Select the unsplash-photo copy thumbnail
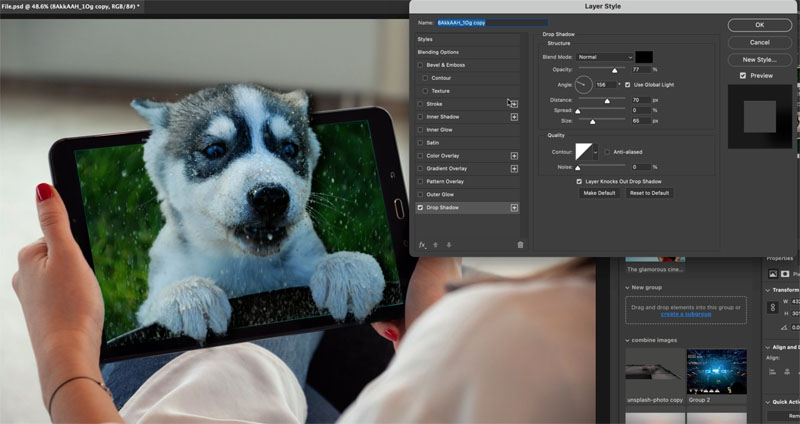The height and width of the screenshot is (424, 800). pos(655,371)
